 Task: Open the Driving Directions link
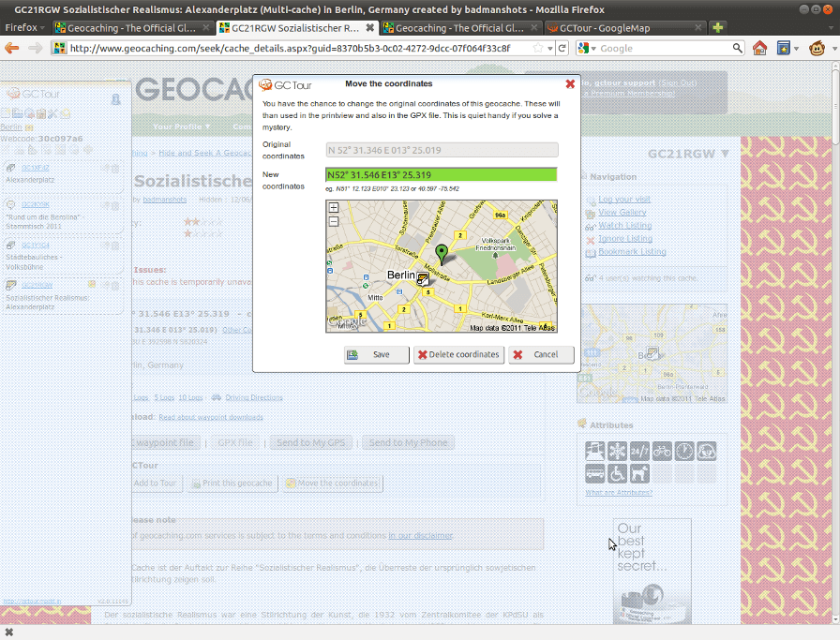254,397
